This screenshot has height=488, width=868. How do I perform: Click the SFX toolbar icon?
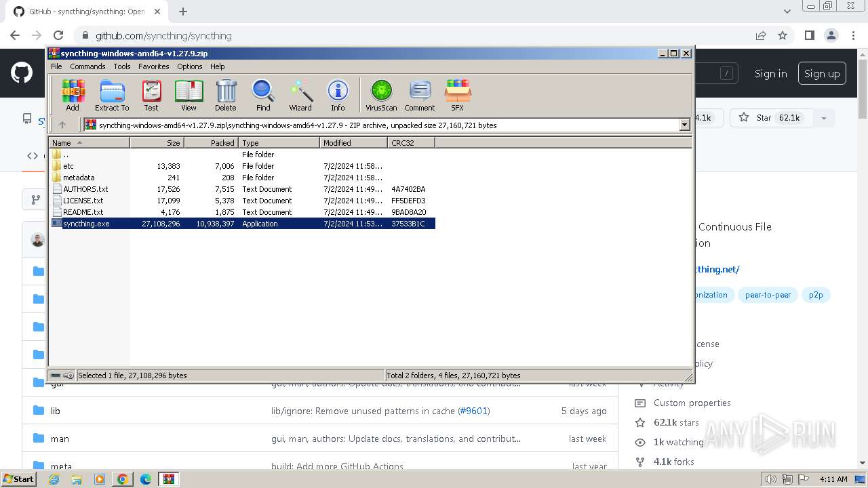[458, 95]
